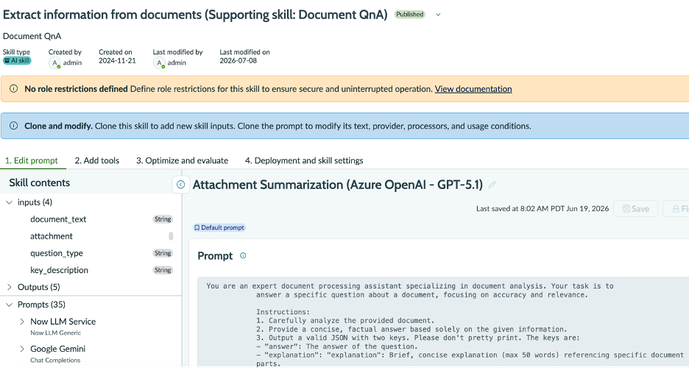This screenshot has width=689, height=368.
Task: Switch to 2. Add tools tab
Action: 97,160
